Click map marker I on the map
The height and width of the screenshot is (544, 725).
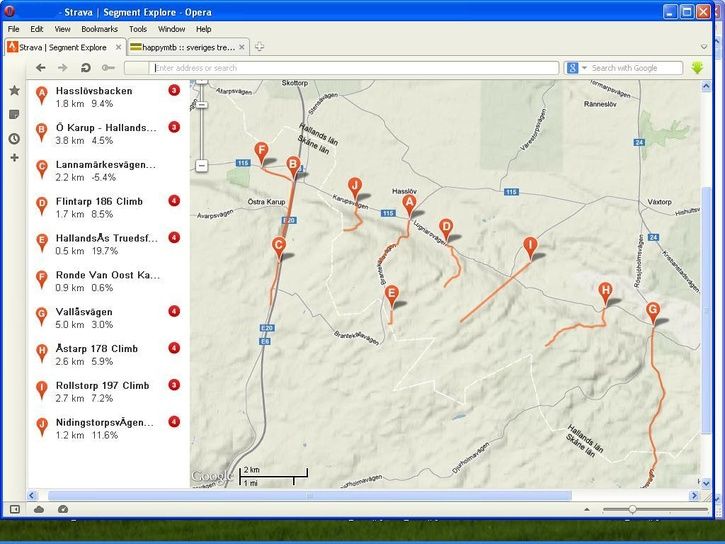(x=530, y=248)
